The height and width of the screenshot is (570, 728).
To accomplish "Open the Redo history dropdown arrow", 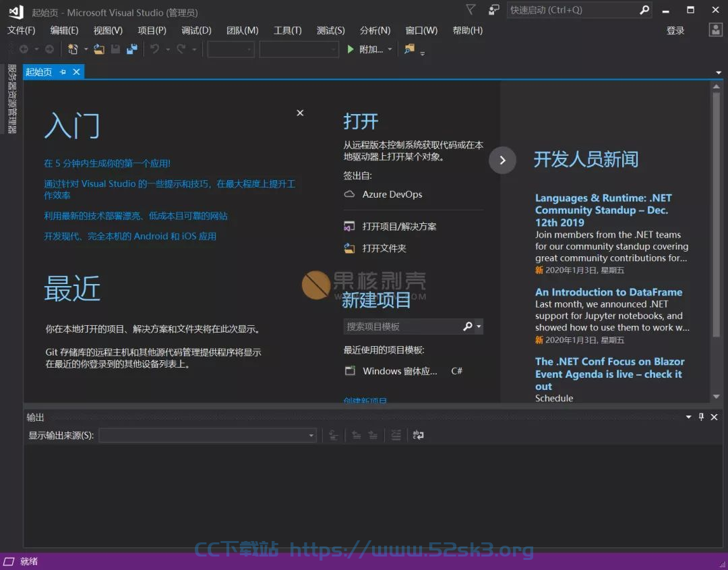I will [194, 49].
